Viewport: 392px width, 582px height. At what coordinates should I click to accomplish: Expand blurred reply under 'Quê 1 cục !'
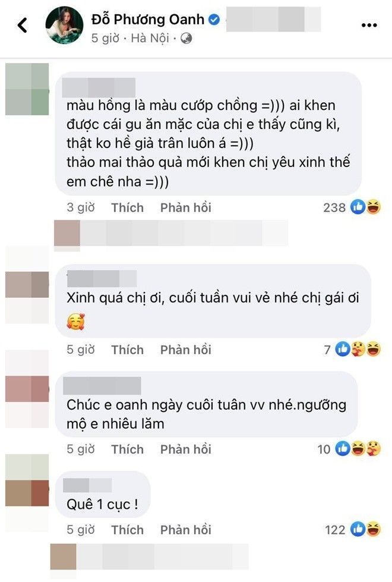coord(150,556)
